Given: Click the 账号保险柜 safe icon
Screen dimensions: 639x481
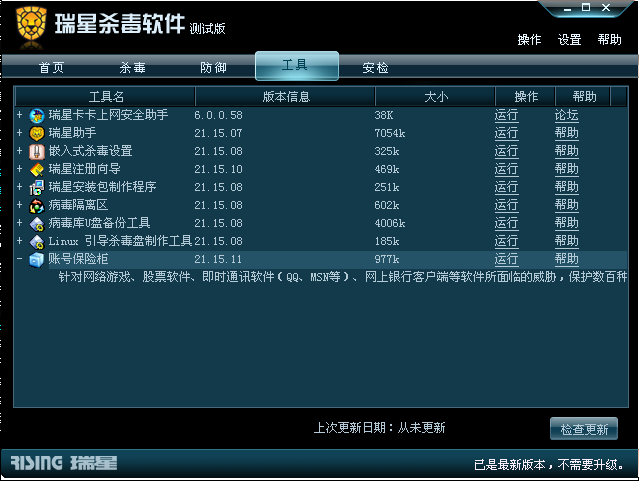Looking at the screenshot, I should point(37,260).
